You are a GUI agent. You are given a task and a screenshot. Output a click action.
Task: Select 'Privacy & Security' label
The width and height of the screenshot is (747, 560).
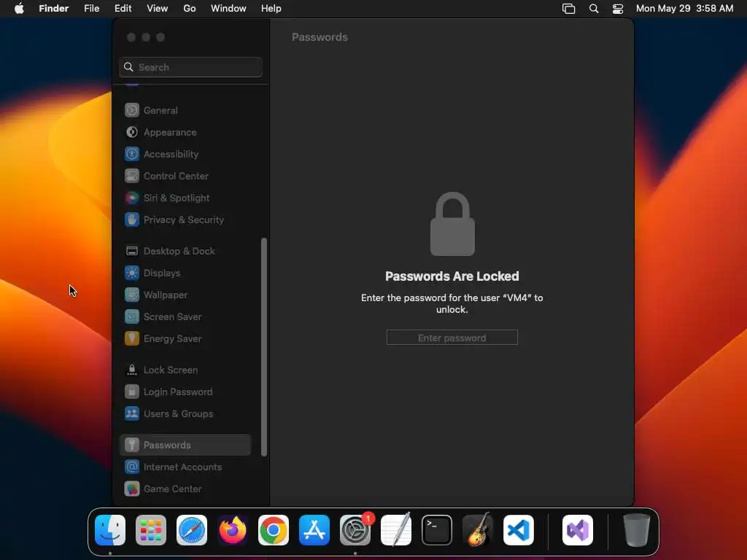(184, 219)
